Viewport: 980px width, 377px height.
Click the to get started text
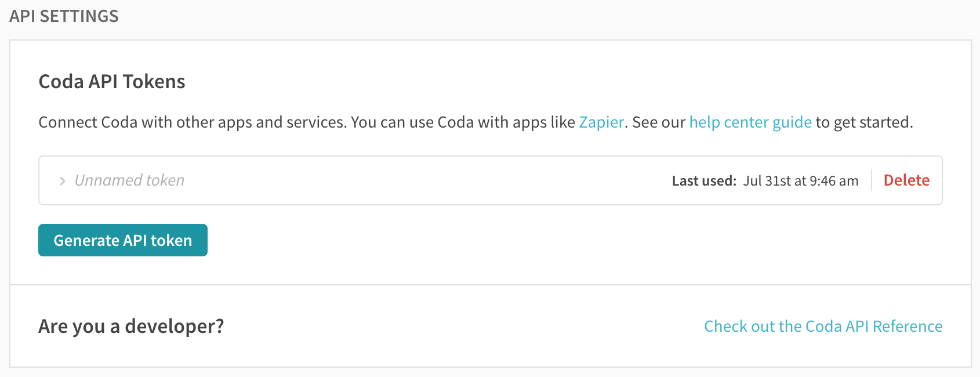click(x=864, y=122)
